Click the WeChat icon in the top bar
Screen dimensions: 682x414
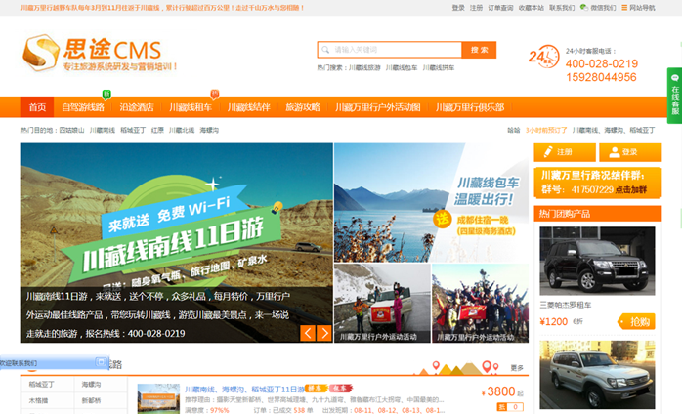point(583,8)
